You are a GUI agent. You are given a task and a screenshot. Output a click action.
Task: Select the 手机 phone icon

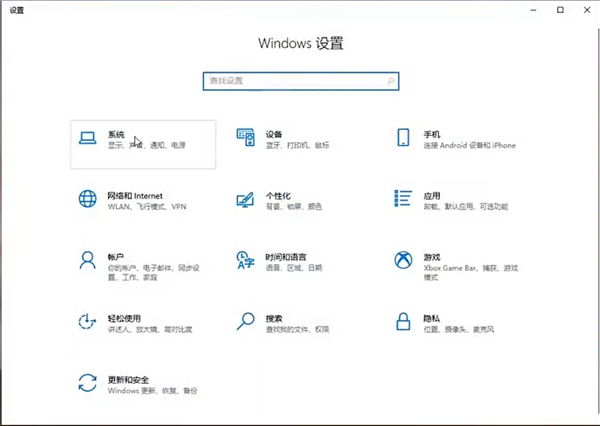click(x=403, y=138)
